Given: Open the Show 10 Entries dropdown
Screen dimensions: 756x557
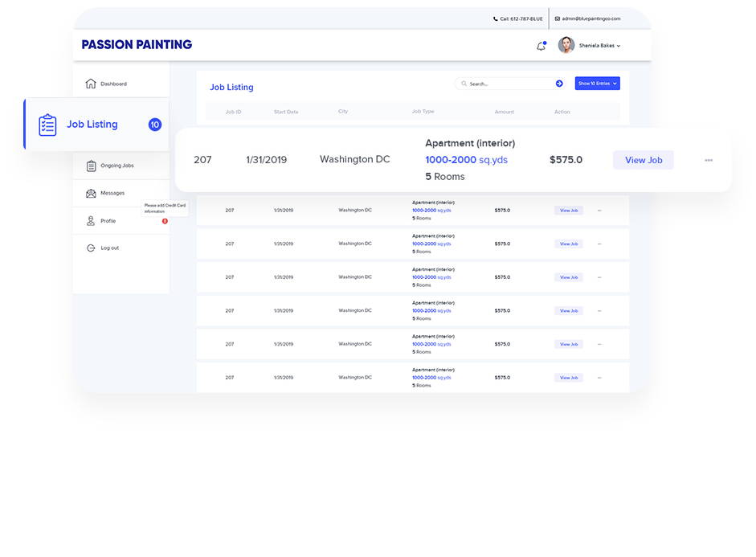Looking at the screenshot, I should coord(597,84).
